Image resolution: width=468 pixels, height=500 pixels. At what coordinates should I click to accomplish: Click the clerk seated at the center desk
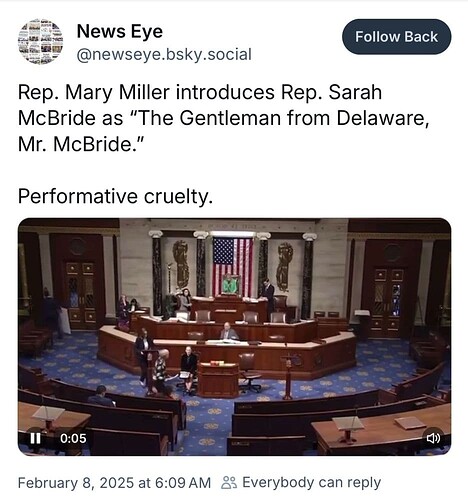click(229, 332)
